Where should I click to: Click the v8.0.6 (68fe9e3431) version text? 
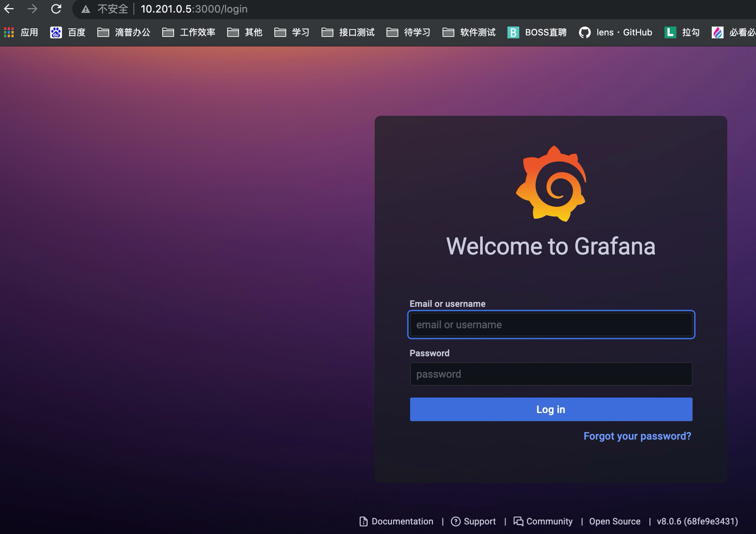[697, 521]
